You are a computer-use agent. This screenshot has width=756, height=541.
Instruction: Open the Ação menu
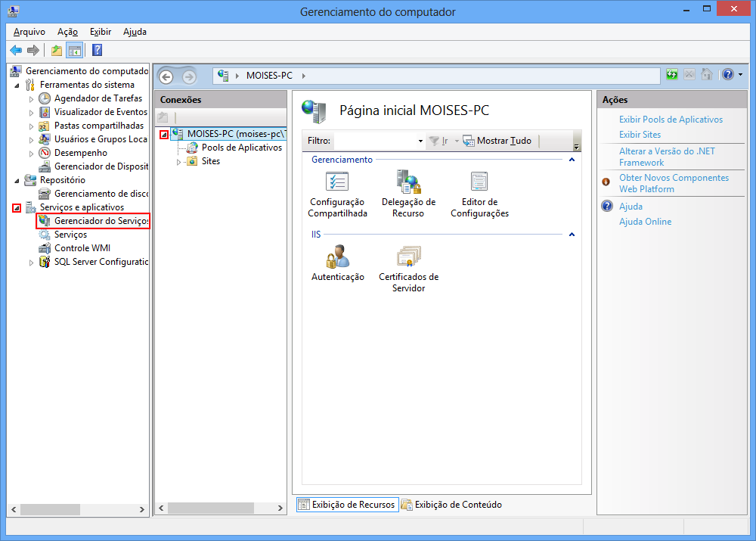(67, 32)
